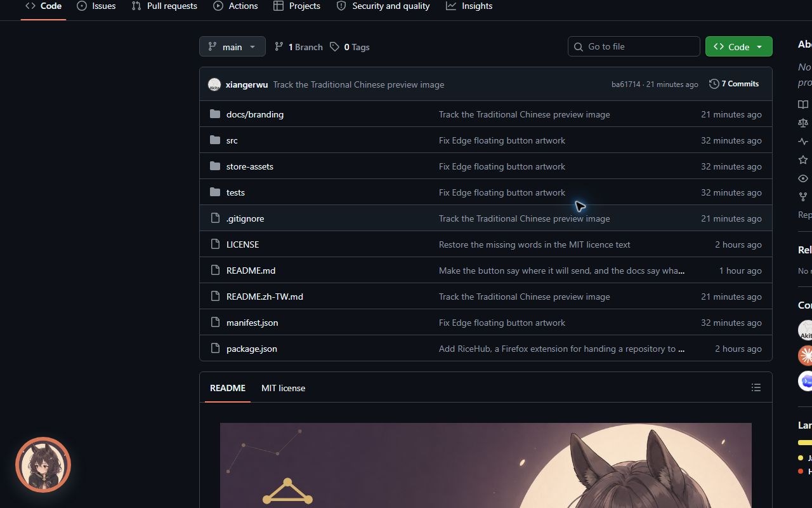This screenshot has height=508, width=812.
Task: Click the book icon in the About sidebar
Action: point(803,105)
